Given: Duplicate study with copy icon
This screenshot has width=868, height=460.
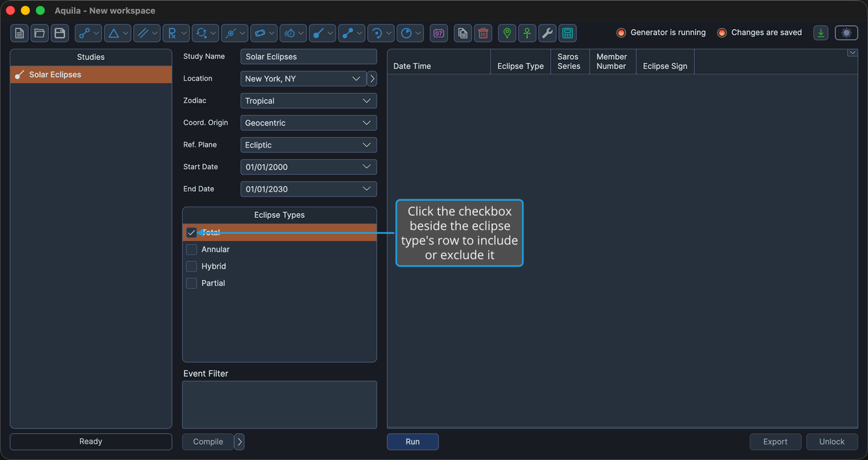Looking at the screenshot, I should [x=462, y=33].
